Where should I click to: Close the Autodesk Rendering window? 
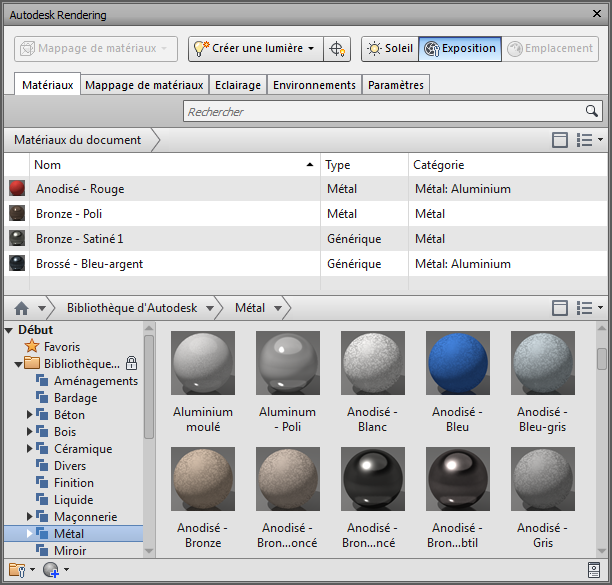coord(597,14)
